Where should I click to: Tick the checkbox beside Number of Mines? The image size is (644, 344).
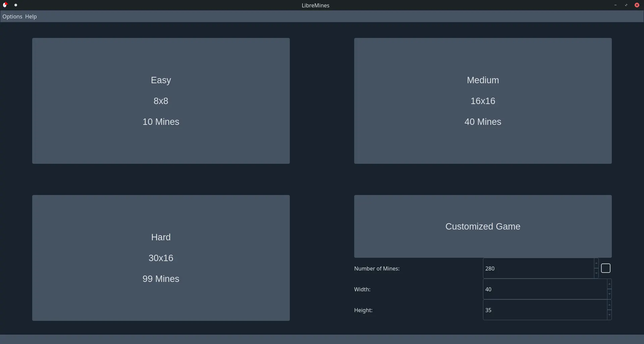click(606, 268)
